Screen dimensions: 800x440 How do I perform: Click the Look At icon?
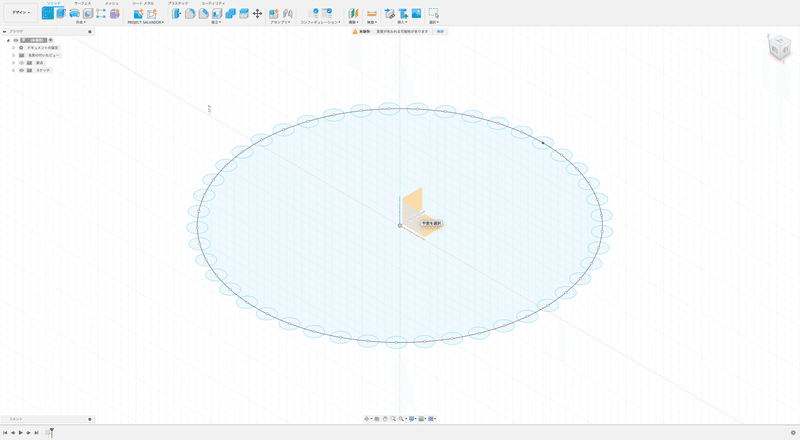click(x=377, y=419)
